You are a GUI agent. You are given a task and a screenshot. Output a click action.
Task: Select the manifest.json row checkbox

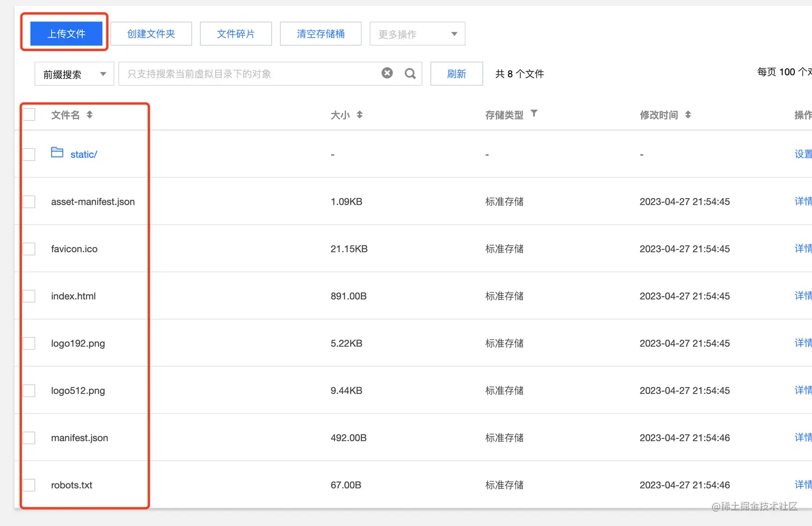tap(29, 438)
